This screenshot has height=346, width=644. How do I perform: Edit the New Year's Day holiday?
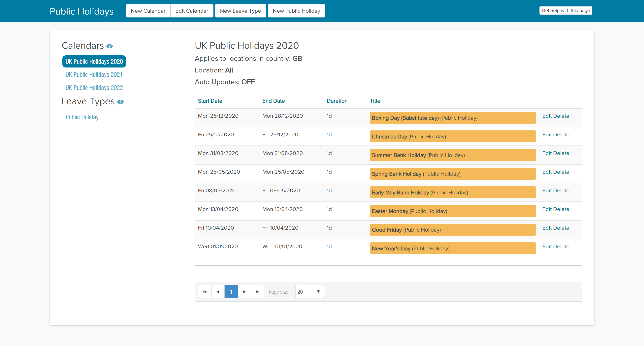[x=547, y=247]
